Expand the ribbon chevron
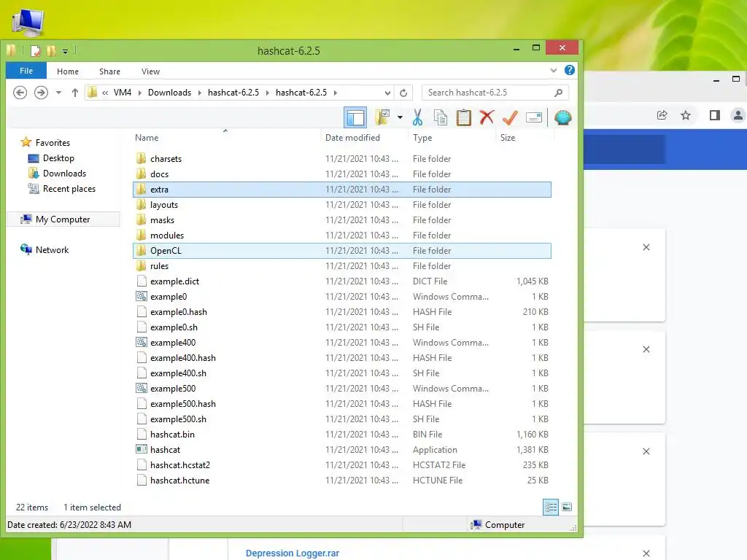Image resolution: width=747 pixels, height=560 pixels. (553, 71)
